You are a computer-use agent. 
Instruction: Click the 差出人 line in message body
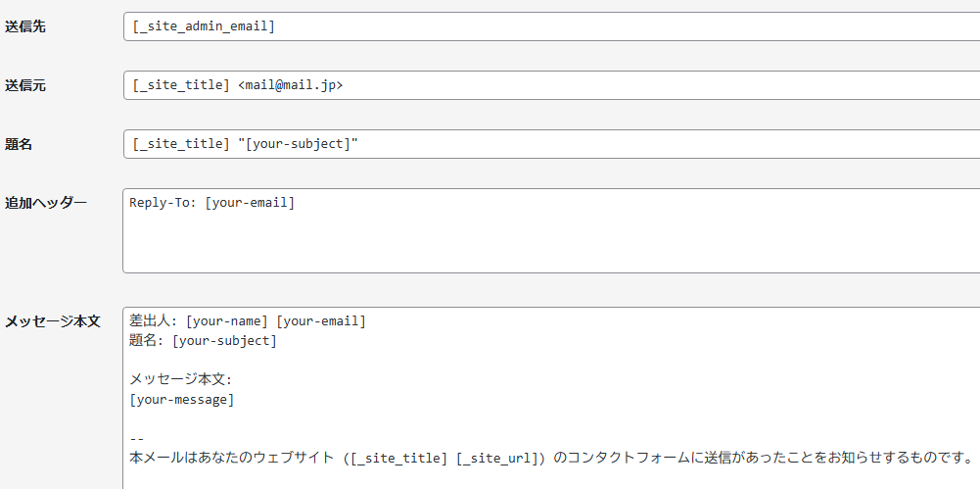(x=247, y=321)
